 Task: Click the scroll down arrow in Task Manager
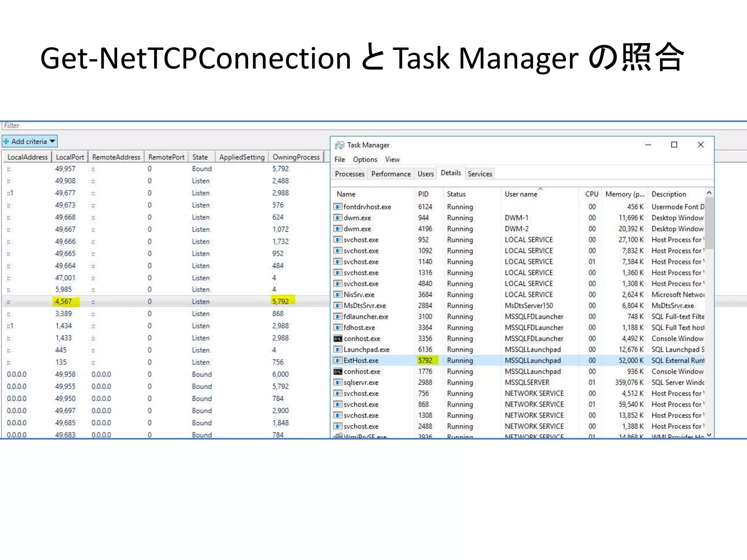tap(709, 435)
